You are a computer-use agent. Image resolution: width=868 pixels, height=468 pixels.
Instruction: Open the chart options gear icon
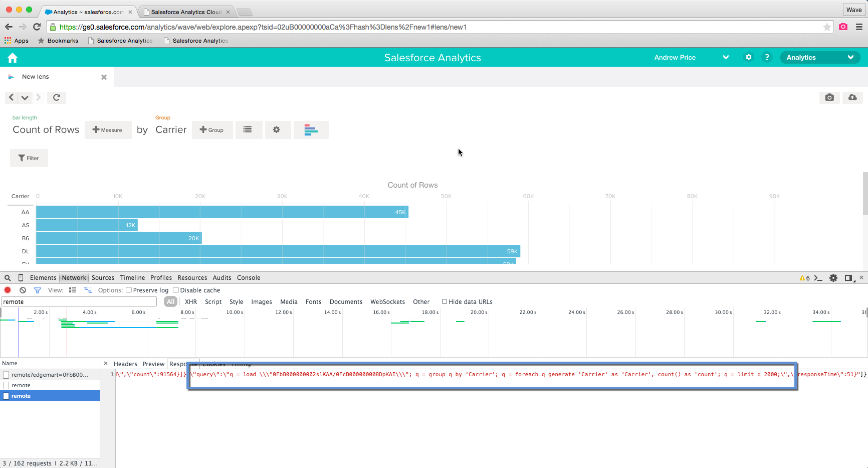(x=278, y=130)
